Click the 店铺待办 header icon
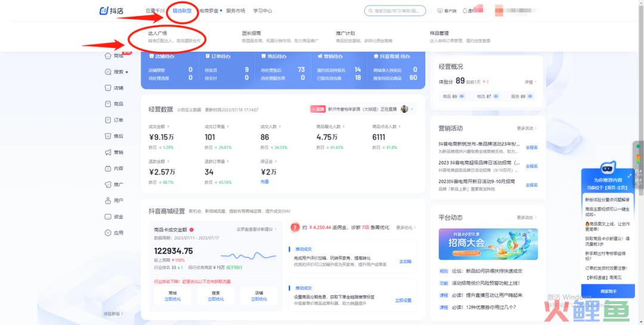 tap(151, 56)
